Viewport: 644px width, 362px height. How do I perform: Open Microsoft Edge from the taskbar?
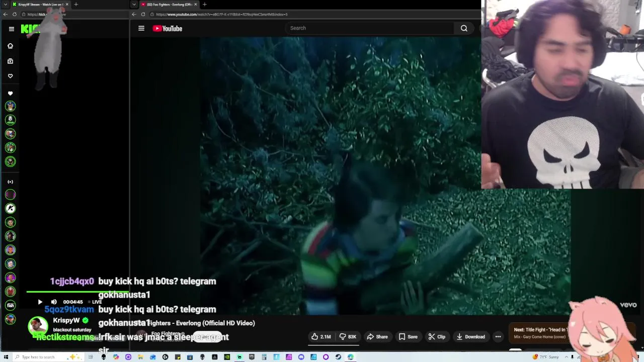point(351,357)
